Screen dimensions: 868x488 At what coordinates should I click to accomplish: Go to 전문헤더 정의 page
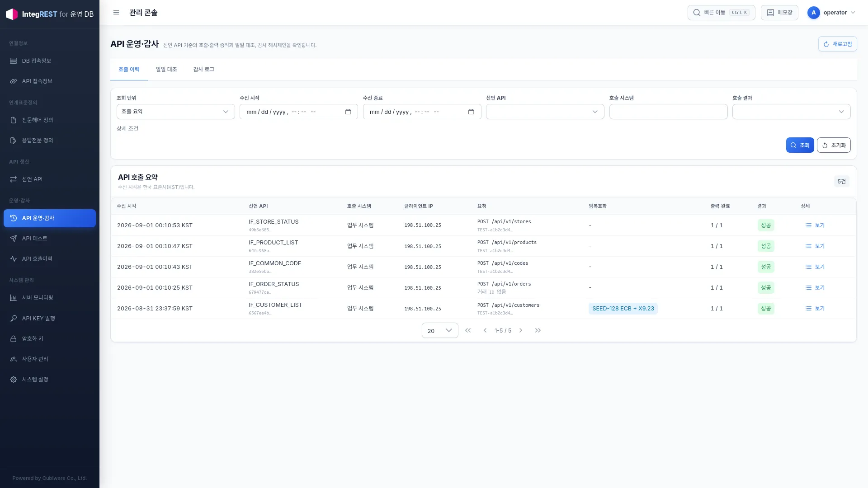[x=50, y=120]
